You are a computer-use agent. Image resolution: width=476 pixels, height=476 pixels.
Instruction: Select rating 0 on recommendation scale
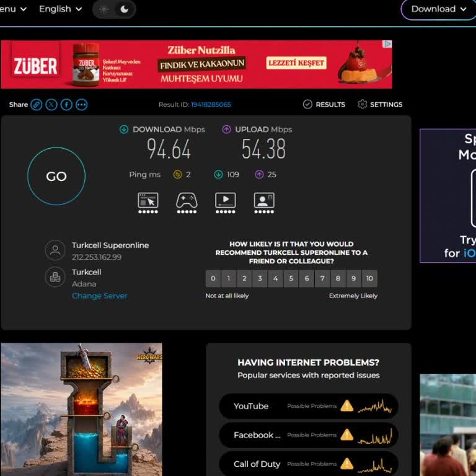[x=213, y=278]
